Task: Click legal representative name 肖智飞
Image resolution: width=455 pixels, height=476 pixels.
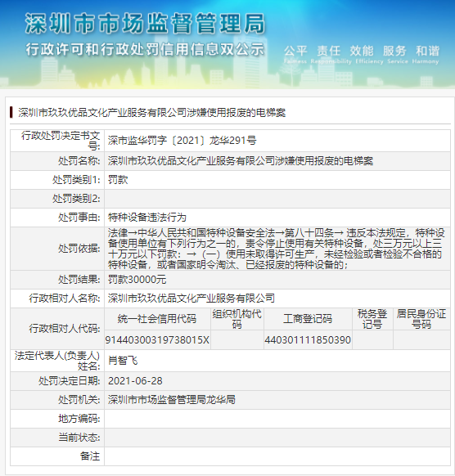Action: tap(123, 361)
